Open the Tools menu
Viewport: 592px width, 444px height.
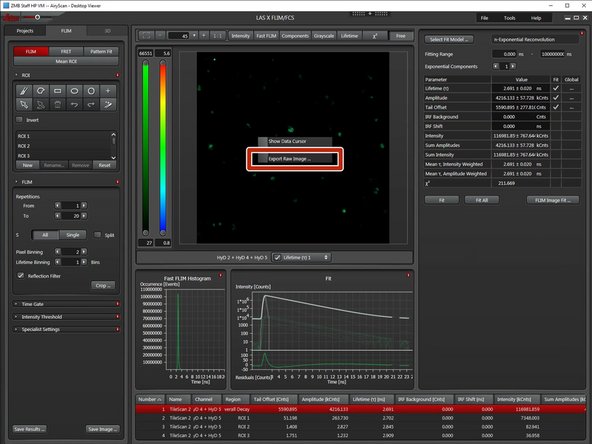pyautogui.click(x=510, y=18)
